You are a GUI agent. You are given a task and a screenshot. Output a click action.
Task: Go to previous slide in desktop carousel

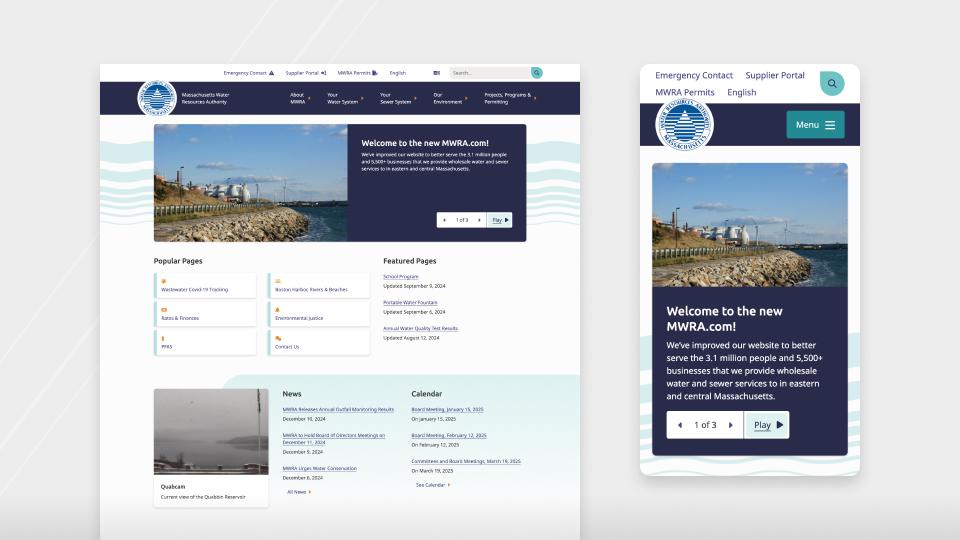445,220
